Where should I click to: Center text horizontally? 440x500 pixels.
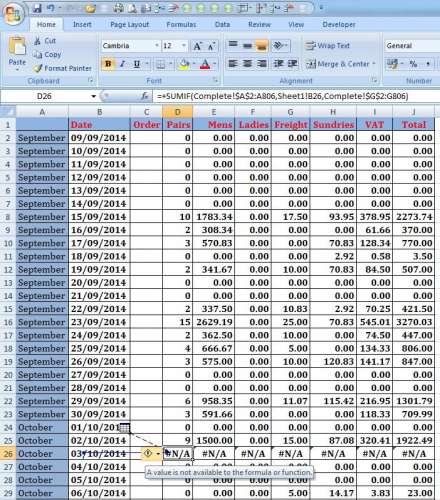coord(247,63)
